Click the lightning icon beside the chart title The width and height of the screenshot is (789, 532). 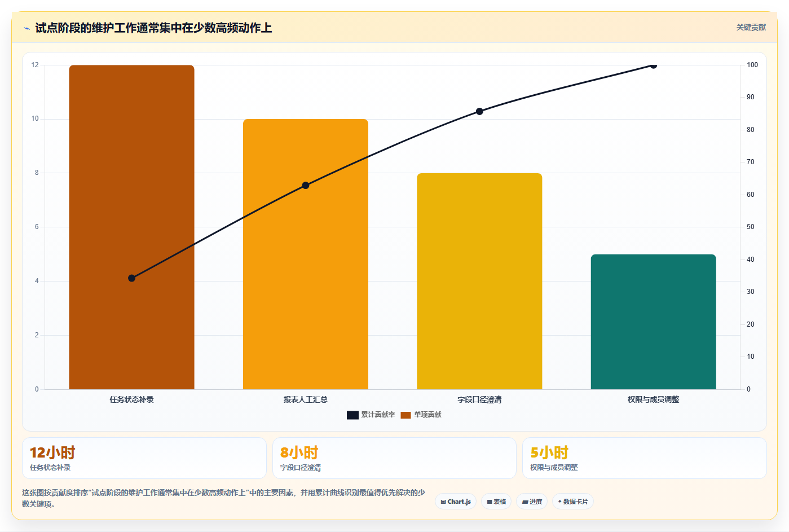[x=27, y=28]
